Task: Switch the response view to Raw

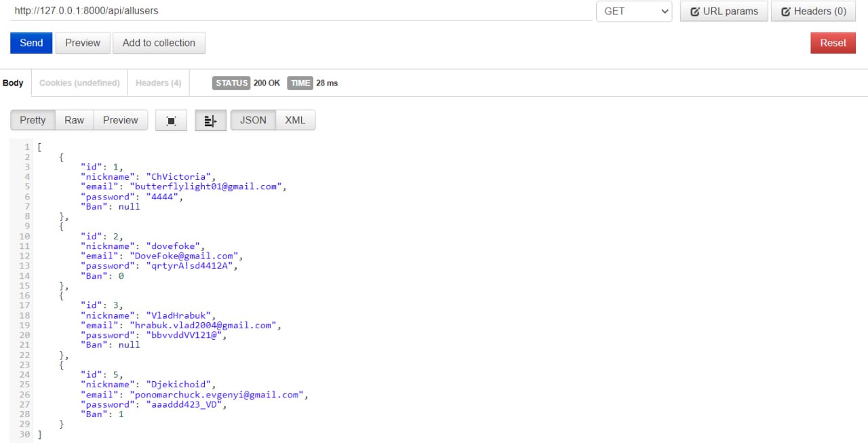Action: click(x=74, y=120)
